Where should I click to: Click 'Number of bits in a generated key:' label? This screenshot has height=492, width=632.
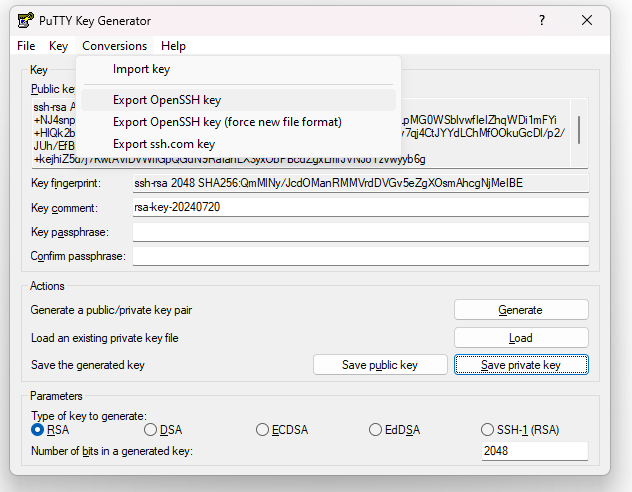[x=112, y=451]
